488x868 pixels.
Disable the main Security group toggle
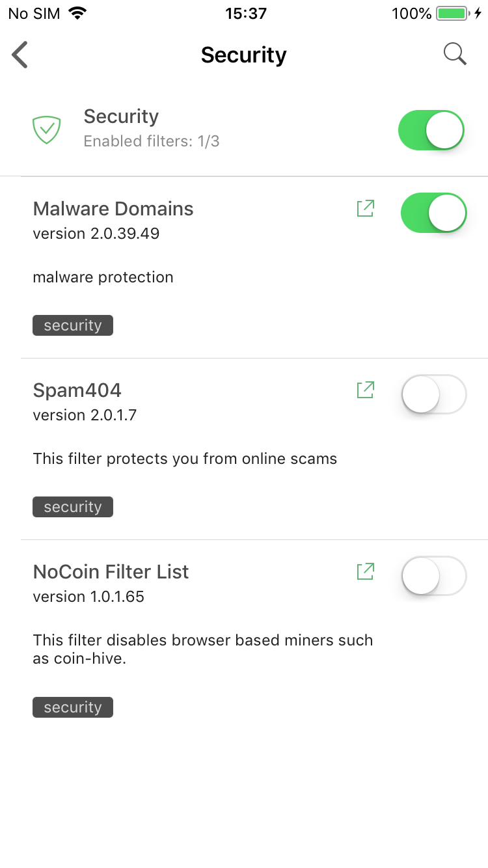pyautogui.click(x=432, y=130)
